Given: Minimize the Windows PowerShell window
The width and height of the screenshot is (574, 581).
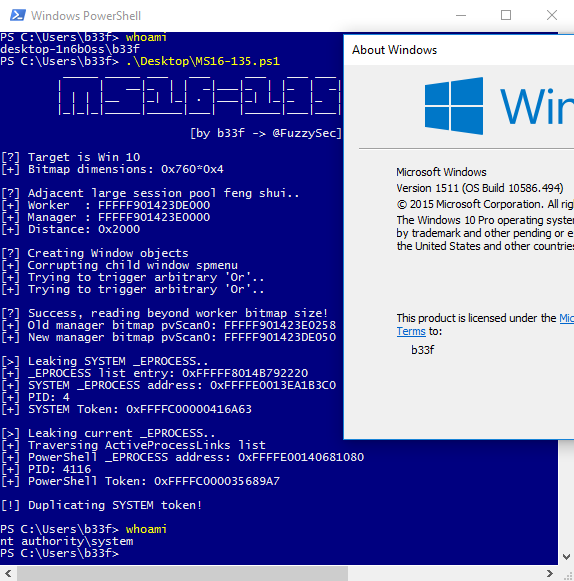Looking at the screenshot, I should pyautogui.click(x=461, y=15).
